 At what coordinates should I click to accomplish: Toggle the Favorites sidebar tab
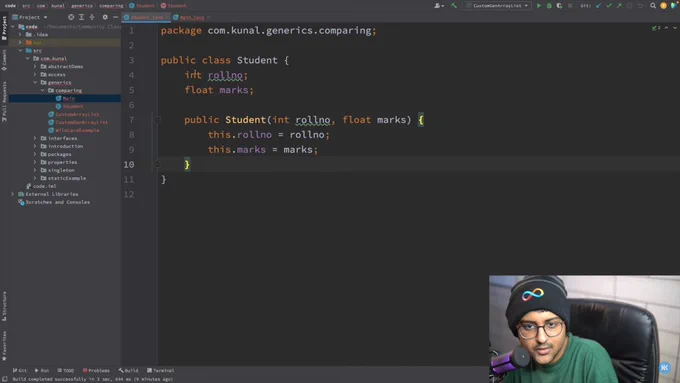pos(4,346)
